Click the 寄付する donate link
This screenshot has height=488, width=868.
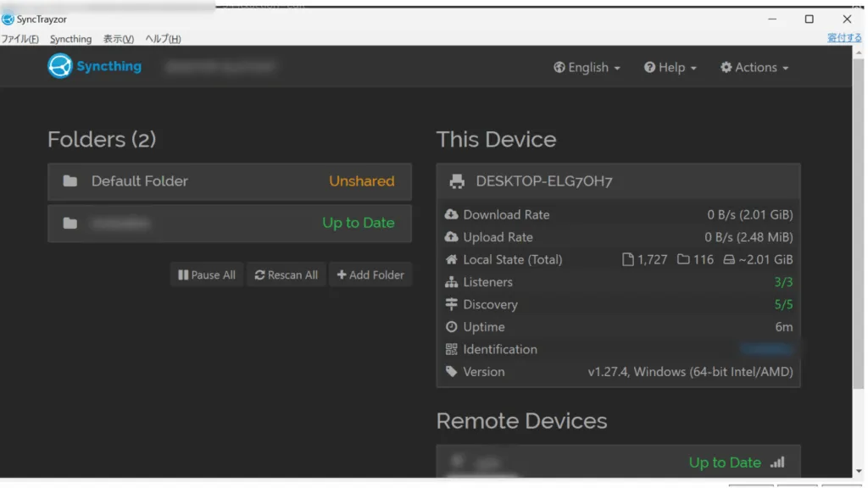[844, 37]
